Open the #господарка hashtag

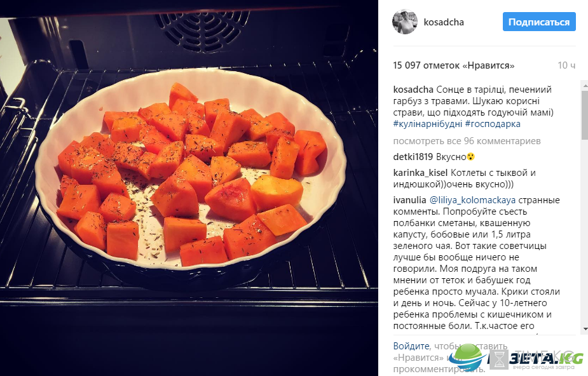click(493, 124)
